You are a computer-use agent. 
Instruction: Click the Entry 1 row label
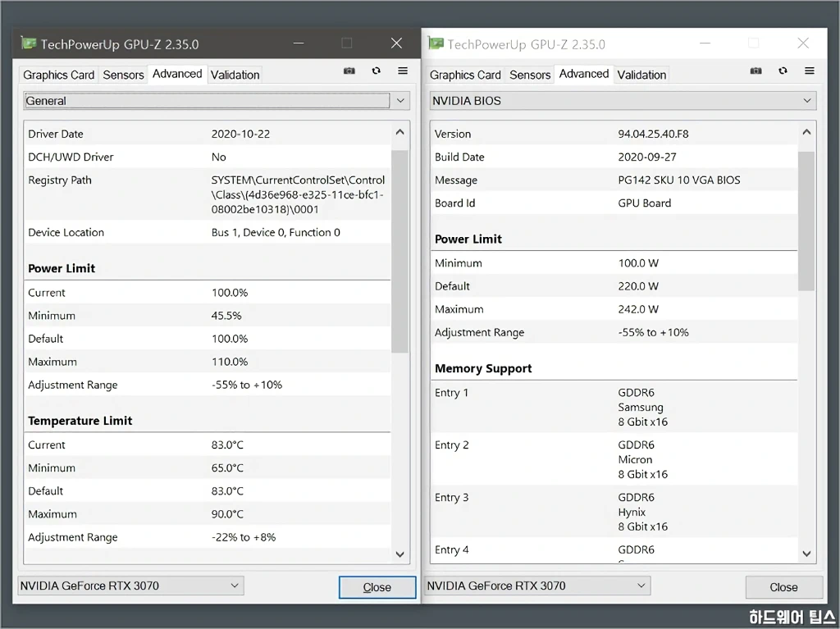(451, 393)
